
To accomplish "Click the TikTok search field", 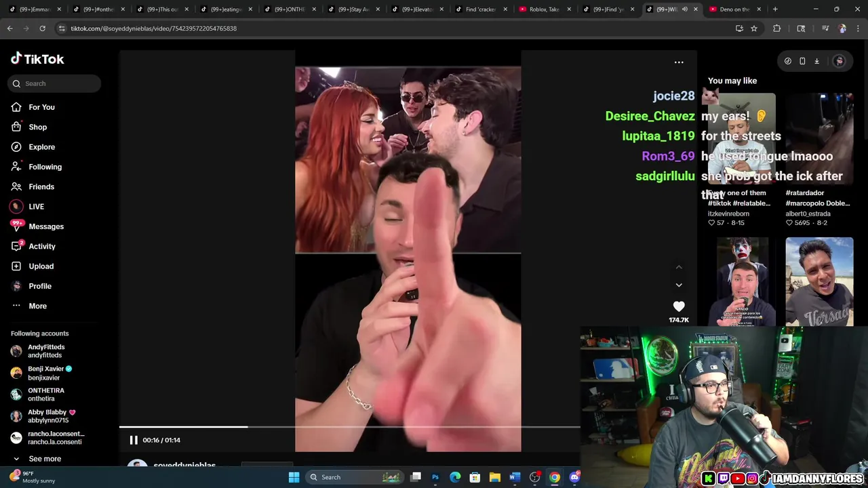I will point(54,83).
